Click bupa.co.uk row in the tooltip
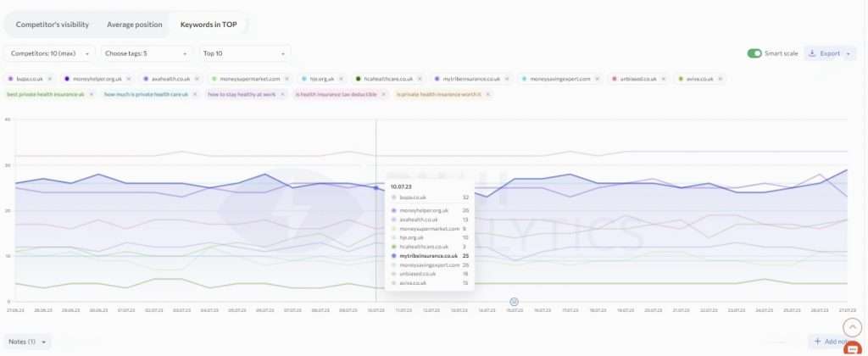This screenshot has height=356, width=868. point(430,197)
